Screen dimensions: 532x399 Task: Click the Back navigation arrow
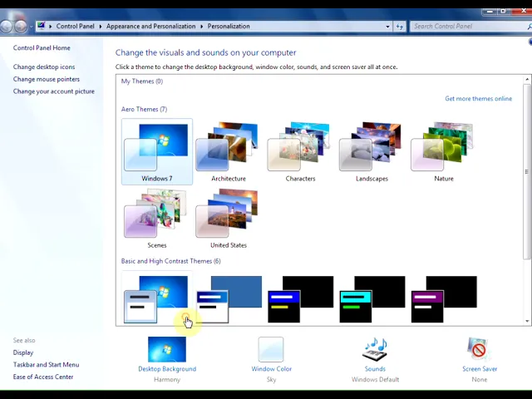[x=6, y=26]
